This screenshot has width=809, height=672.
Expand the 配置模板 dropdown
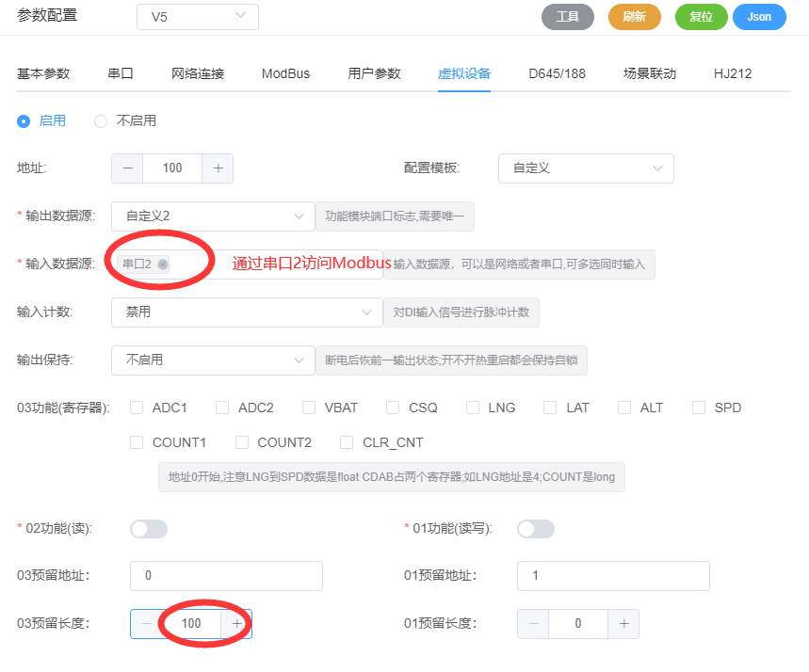(585, 168)
